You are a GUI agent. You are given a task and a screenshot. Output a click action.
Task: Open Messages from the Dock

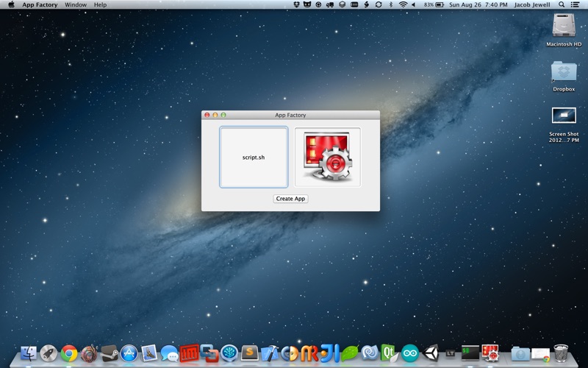(x=170, y=353)
